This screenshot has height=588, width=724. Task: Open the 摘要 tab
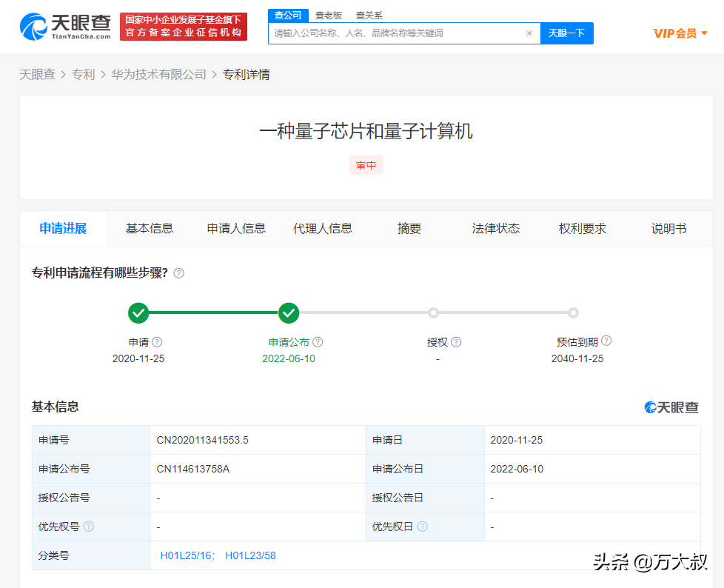coord(409,229)
